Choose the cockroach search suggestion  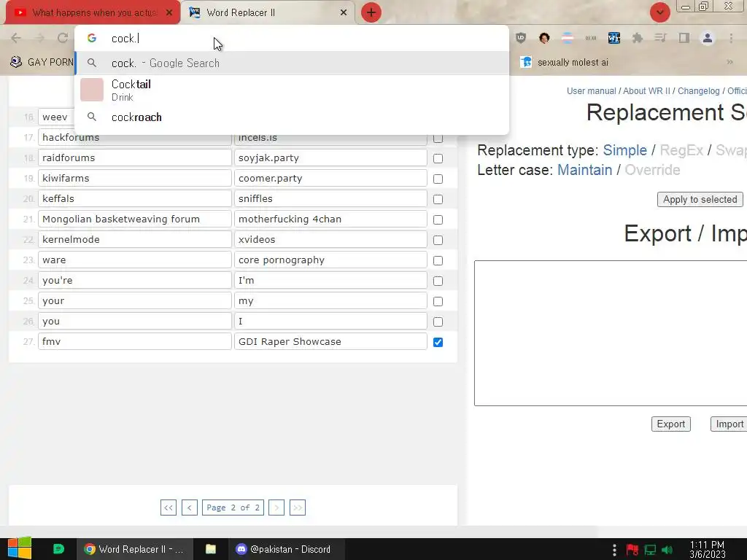[x=292, y=117]
